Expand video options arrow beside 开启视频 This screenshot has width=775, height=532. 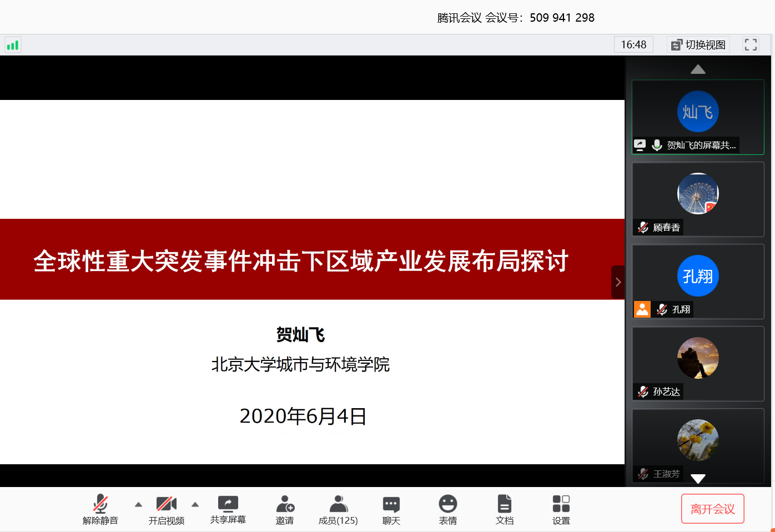coord(195,504)
